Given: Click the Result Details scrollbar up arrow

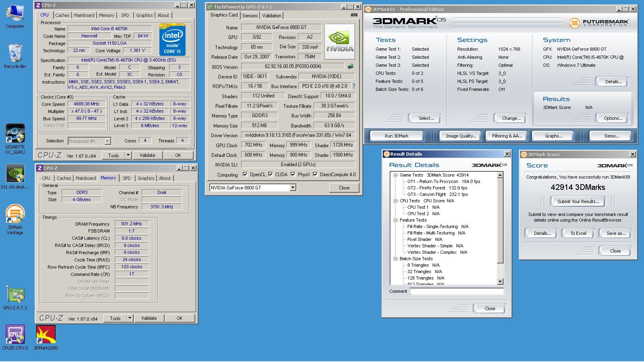Looking at the screenshot, I should pyautogui.click(x=500, y=175).
